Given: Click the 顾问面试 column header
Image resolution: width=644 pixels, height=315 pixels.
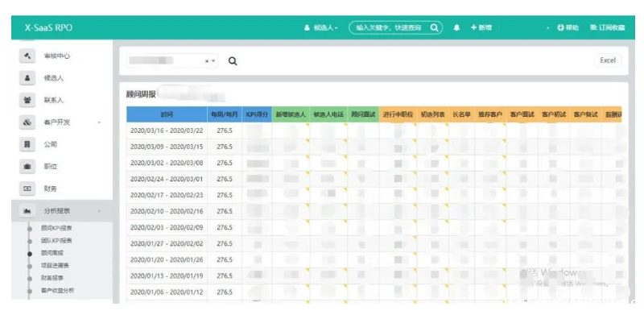Looking at the screenshot, I should click(363, 114).
